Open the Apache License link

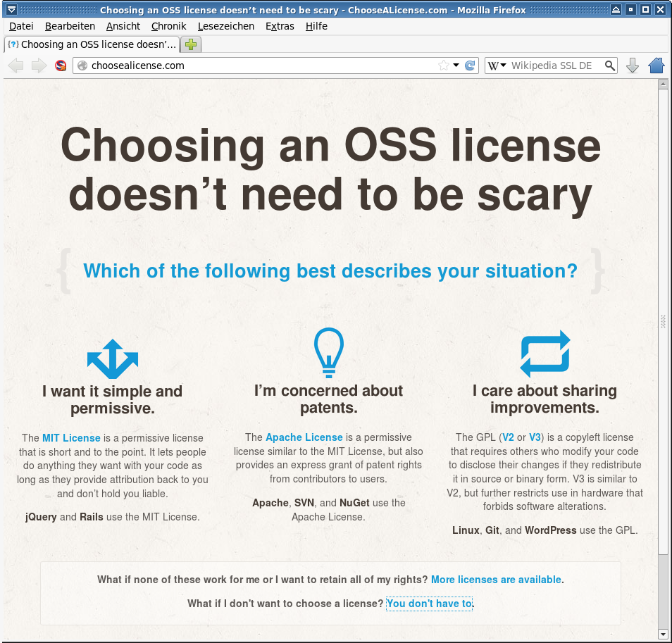[304, 437]
